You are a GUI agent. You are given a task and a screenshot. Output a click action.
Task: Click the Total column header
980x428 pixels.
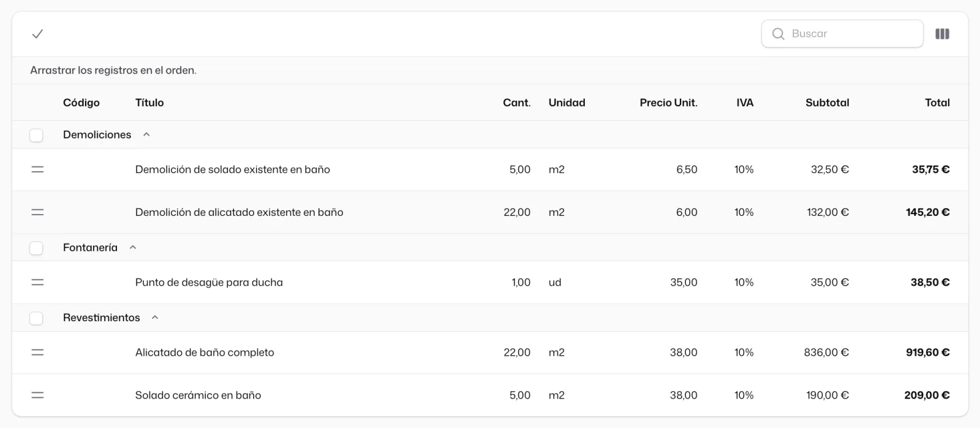(x=937, y=102)
